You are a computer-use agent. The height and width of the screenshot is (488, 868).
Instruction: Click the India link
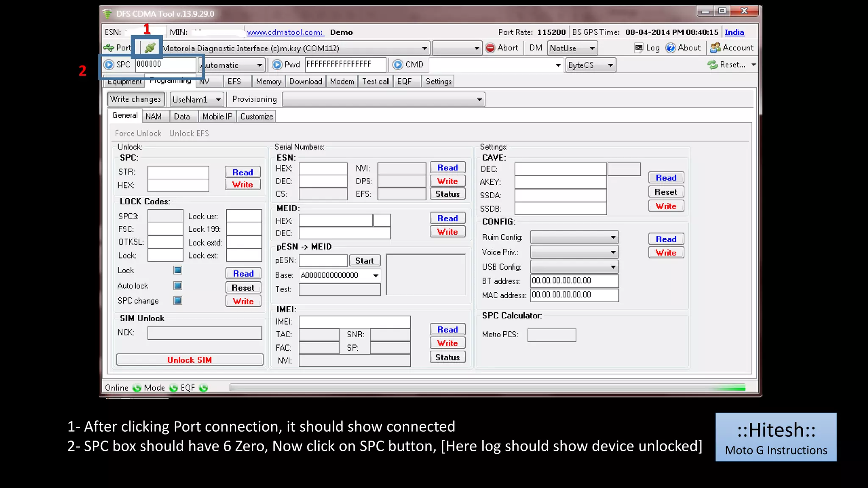[734, 32]
